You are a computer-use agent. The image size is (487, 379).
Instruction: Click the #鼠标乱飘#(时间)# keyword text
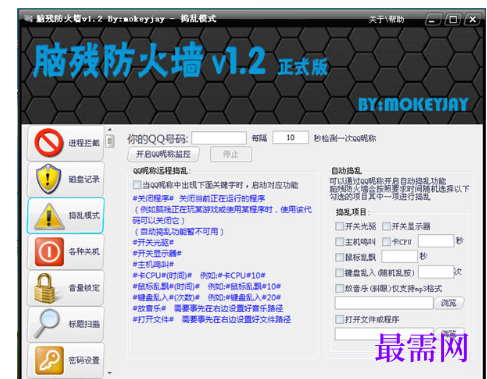[166, 287]
